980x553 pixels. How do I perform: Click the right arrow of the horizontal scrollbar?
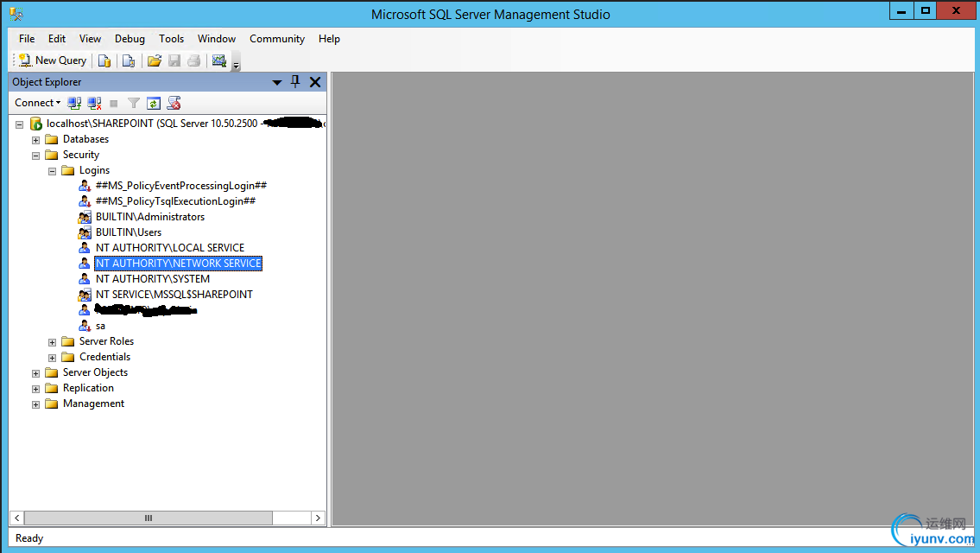(318, 518)
